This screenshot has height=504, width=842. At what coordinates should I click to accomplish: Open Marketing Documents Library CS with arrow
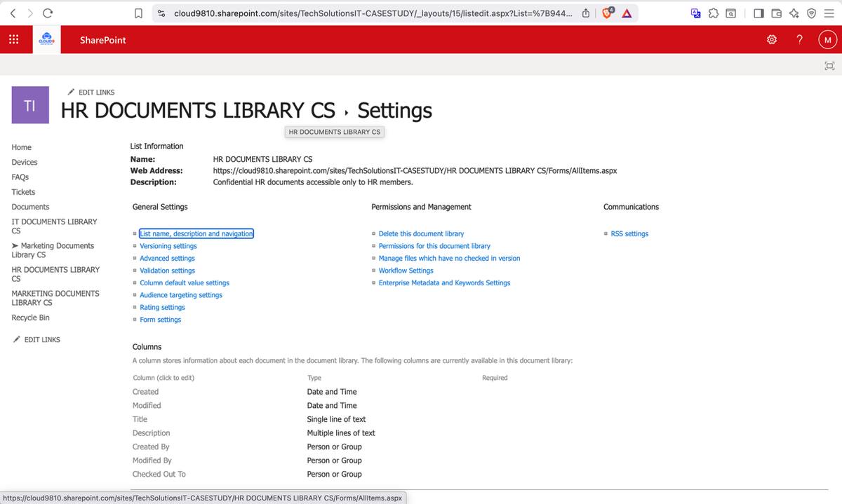coord(53,250)
